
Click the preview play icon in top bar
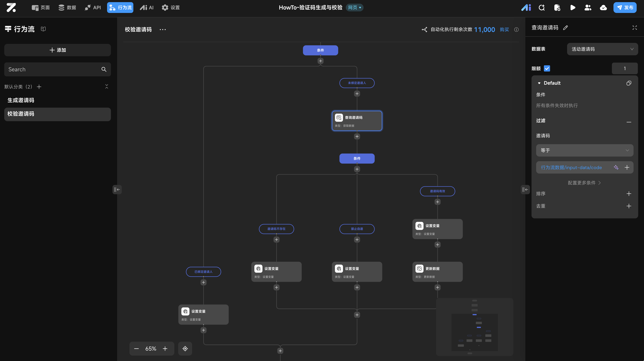[x=572, y=8]
